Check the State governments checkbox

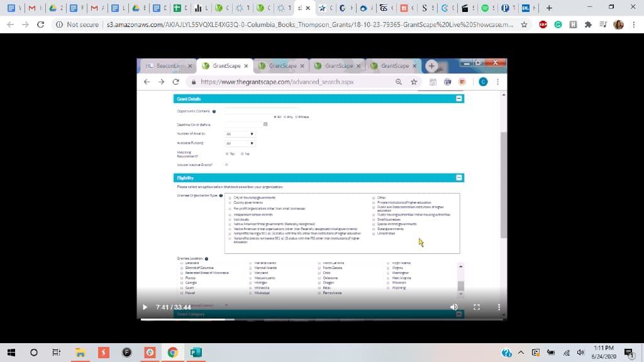(374, 229)
